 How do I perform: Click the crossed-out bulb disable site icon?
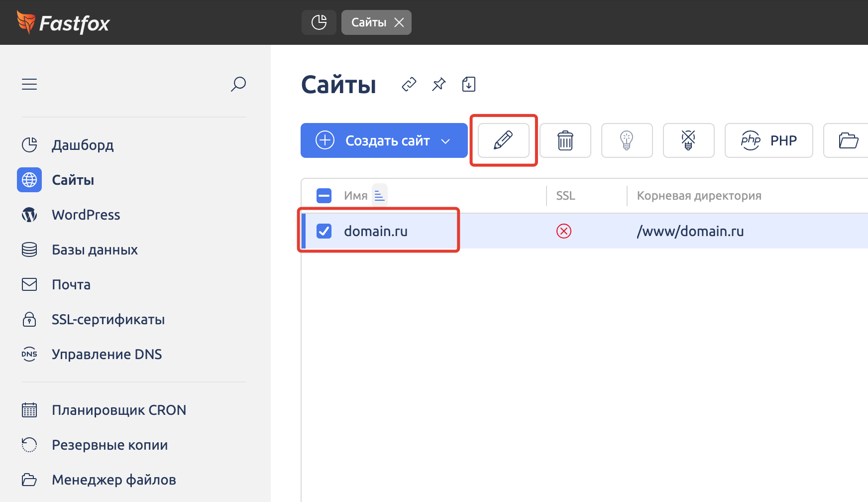(x=688, y=140)
